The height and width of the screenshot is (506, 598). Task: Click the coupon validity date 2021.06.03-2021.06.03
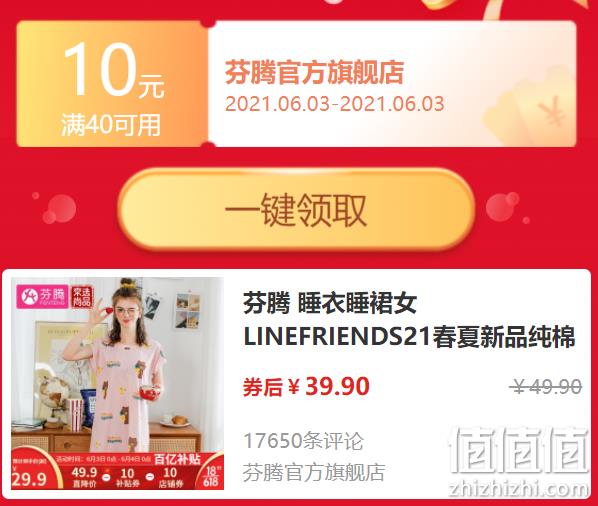334,104
